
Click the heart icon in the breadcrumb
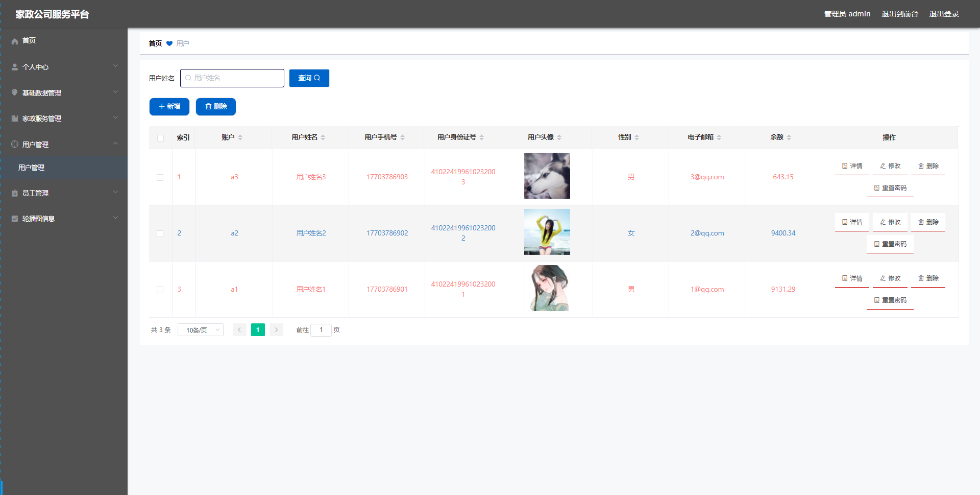pyautogui.click(x=169, y=43)
